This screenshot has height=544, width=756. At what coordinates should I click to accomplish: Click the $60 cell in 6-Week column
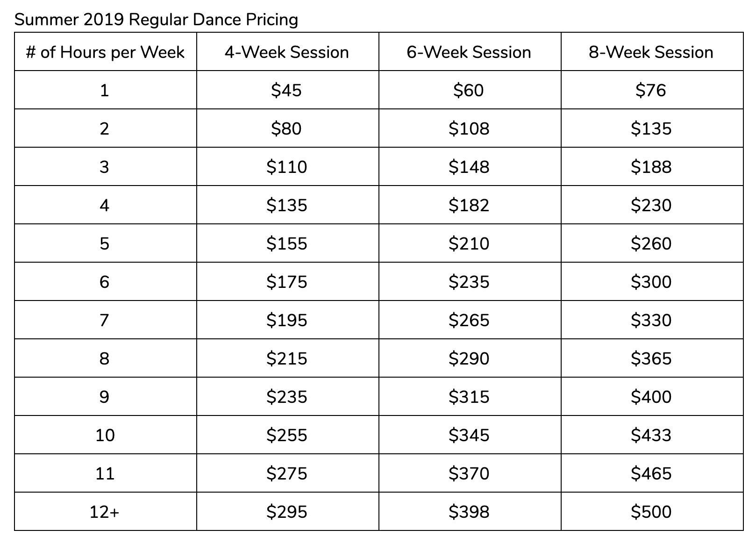(470, 90)
